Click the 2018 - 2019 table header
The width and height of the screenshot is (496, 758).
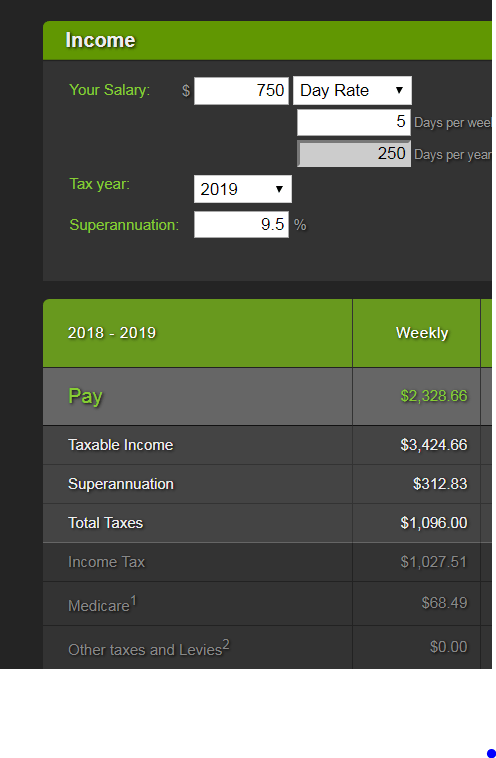click(112, 333)
